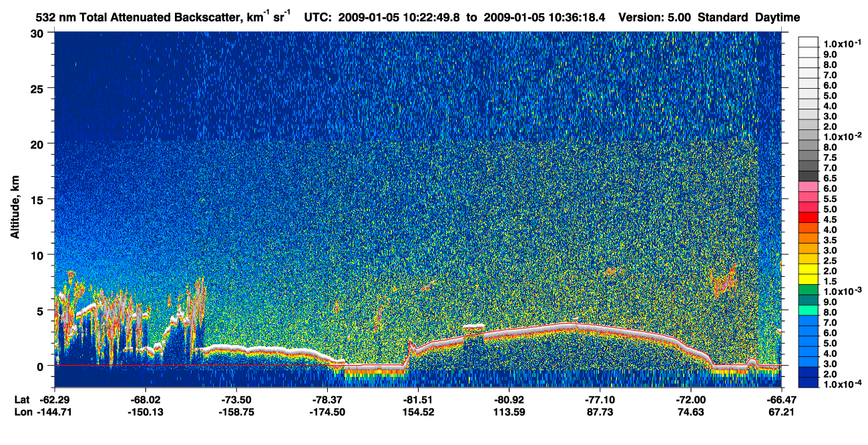Click the latitude value '-68.02'

(x=145, y=400)
